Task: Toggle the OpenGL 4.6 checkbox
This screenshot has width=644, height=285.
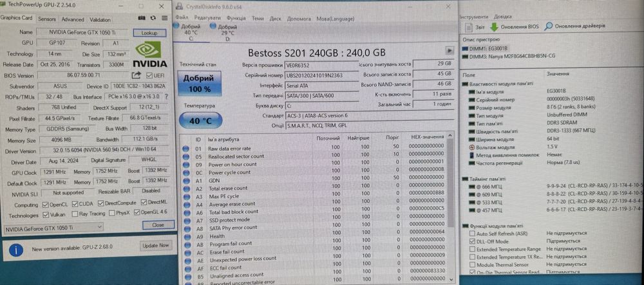Action: tap(137, 212)
